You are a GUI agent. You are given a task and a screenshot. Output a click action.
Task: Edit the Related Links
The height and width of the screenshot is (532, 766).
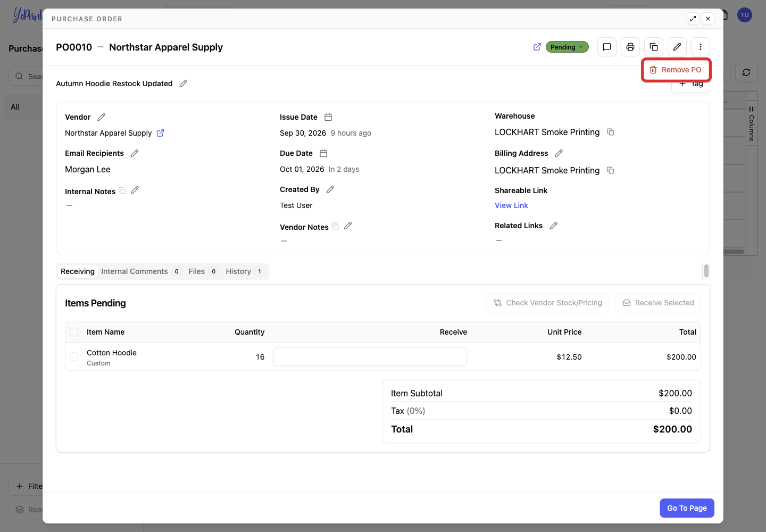click(x=553, y=226)
